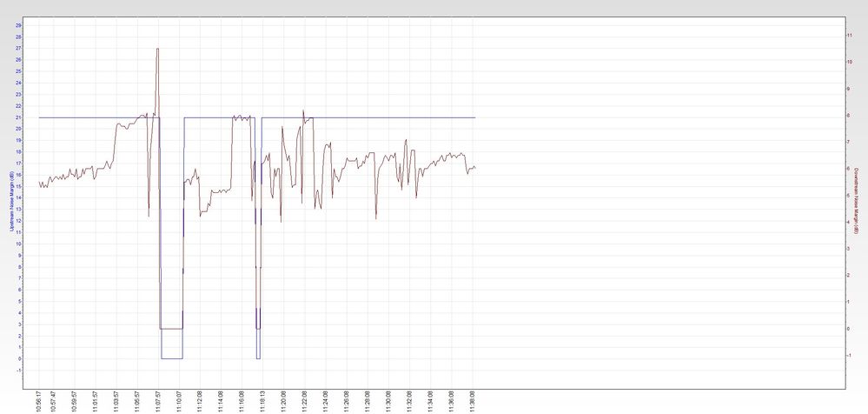Click the 11:10:07 time axis label
Screen dimensions: 868x414
click(179, 401)
